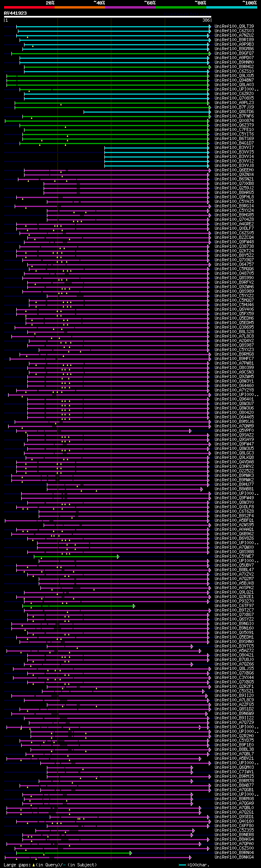Open hit UniRef100_C6TF97
Screen dimensions: 261x868
(234, 606)
